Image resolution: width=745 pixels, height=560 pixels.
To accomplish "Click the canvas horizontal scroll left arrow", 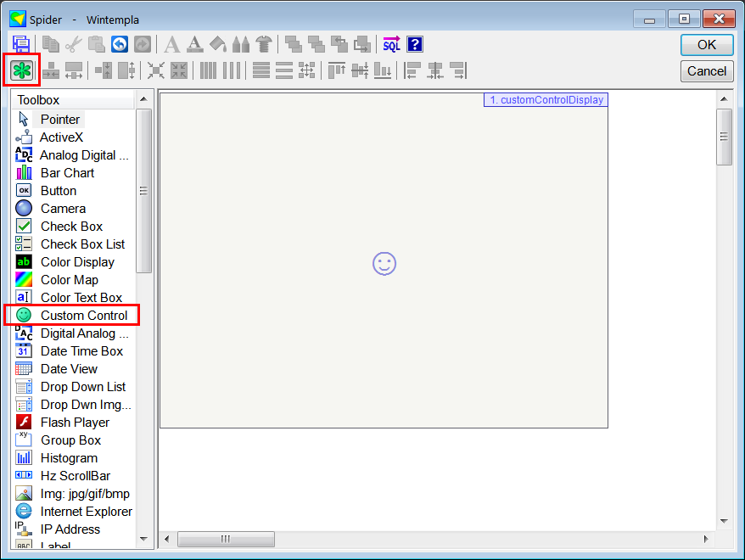I will [x=167, y=539].
